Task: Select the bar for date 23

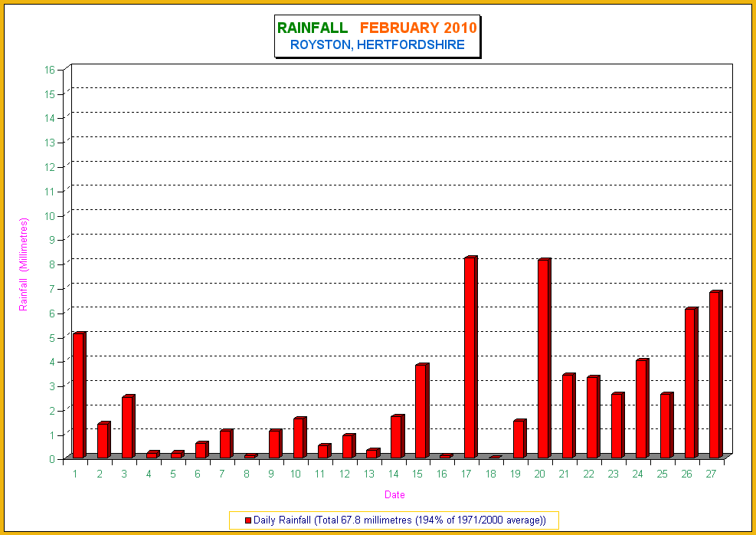Action: pos(617,425)
